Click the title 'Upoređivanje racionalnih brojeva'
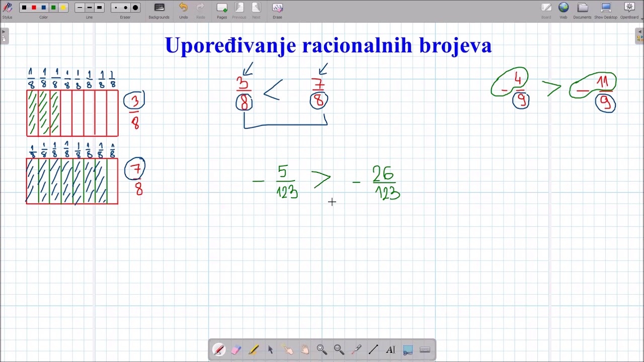Viewport: 644px width, 362px height. point(328,45)
